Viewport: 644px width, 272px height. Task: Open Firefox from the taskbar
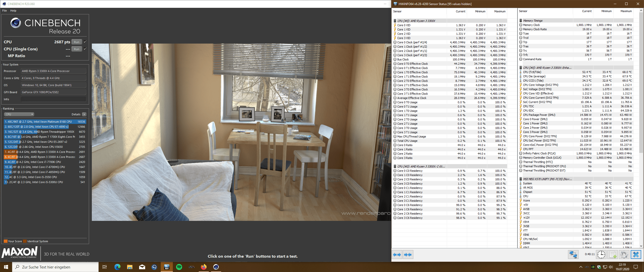click(204, 267)
